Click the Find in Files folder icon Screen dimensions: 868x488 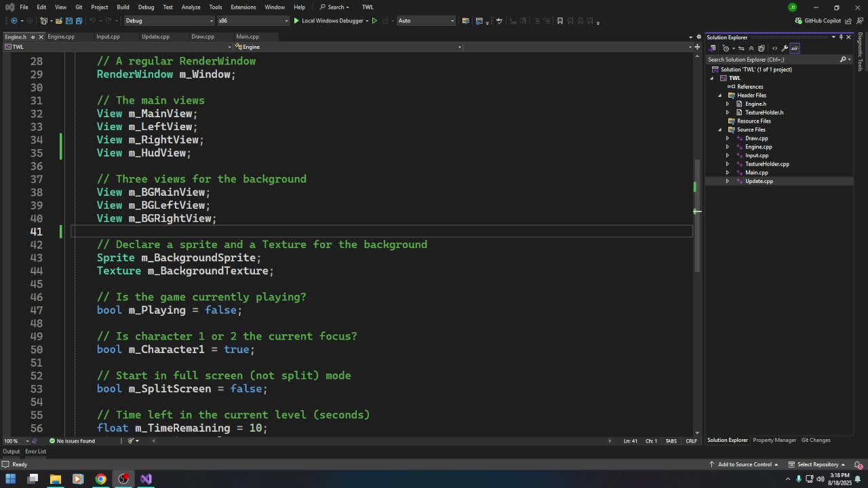(466, 20)
